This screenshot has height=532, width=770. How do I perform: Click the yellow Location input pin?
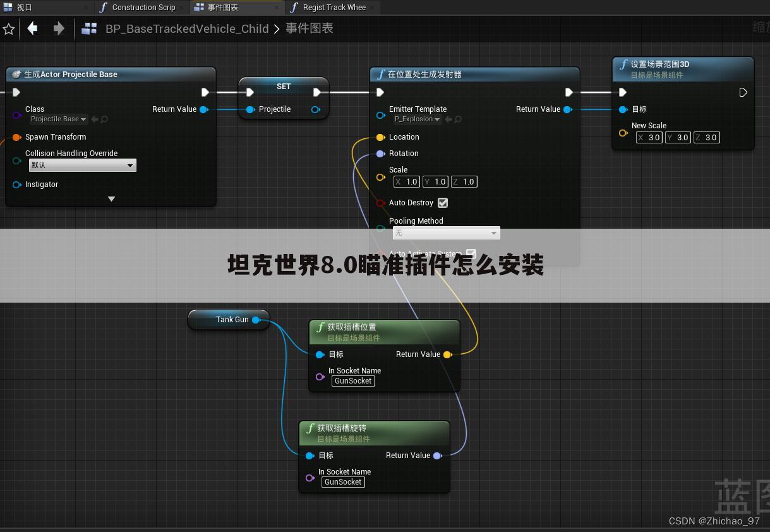[x=380, y=137]
